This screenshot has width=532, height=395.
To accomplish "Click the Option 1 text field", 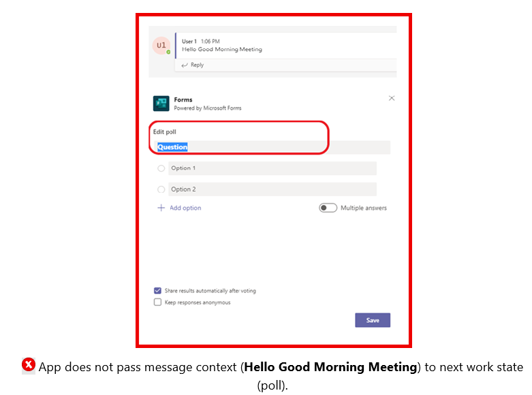I will click(272, 168).
